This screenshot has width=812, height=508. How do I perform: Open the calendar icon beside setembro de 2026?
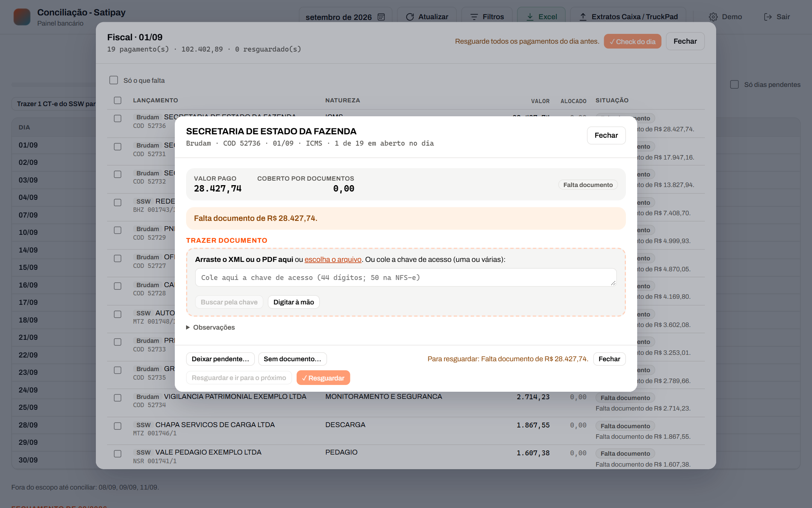381,17
